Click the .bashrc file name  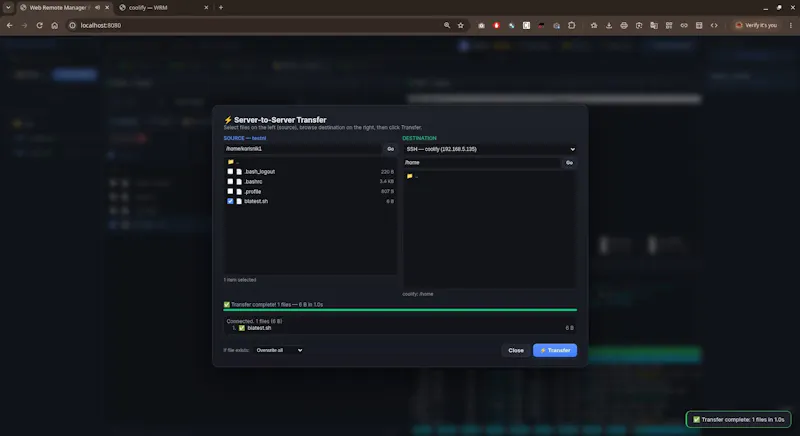click(253, 182)
